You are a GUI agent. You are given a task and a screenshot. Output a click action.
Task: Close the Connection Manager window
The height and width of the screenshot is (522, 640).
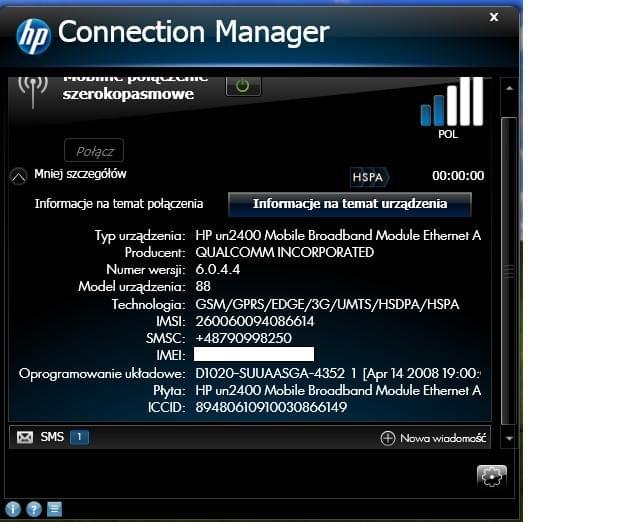(x=494, y=17)
